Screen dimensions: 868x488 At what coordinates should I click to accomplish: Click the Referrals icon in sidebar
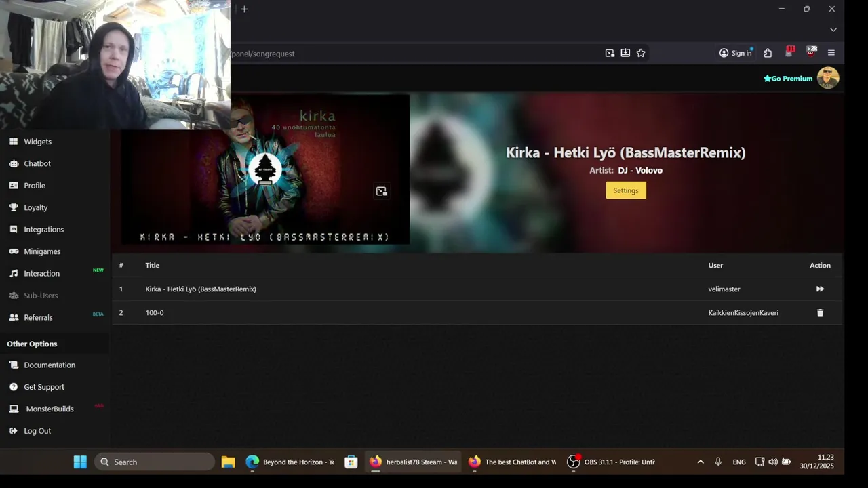click(x=14, y=317)
